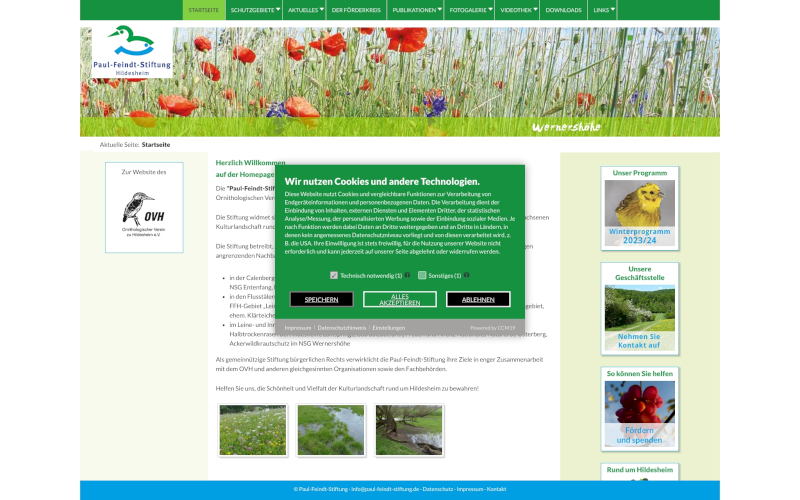This screenshot has width=800, height=500.
Task: Open the Fotogalerie dropdown menu
Action: pyautogui.click(x=470, y=10)
